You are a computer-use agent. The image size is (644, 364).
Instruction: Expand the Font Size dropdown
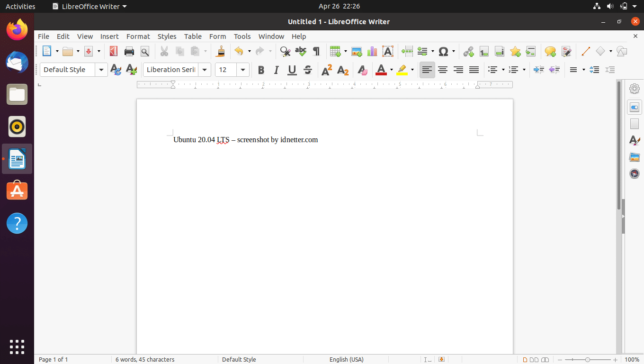coord(243,70)
